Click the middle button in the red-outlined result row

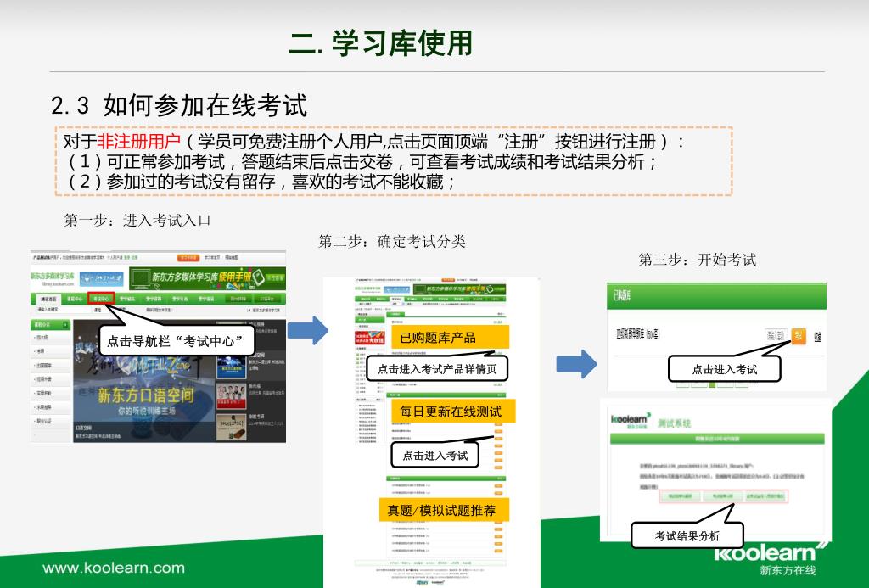(x=722, y=496)
